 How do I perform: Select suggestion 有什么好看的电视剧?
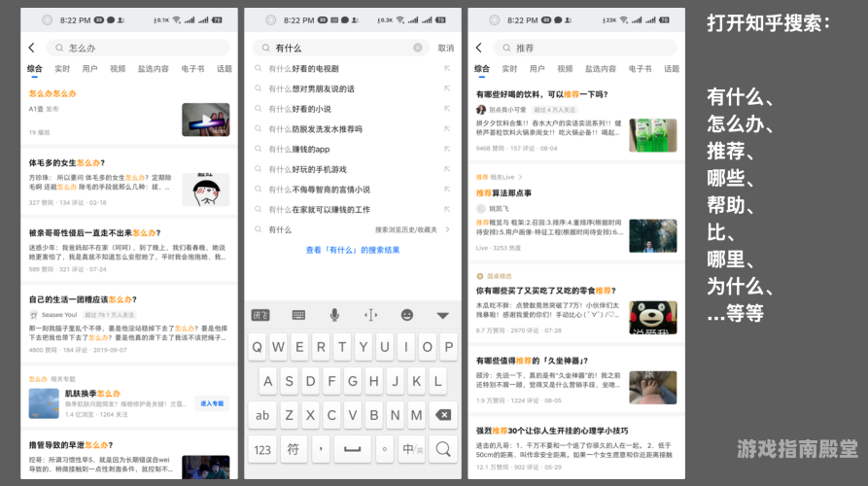(x=303, y=69)
